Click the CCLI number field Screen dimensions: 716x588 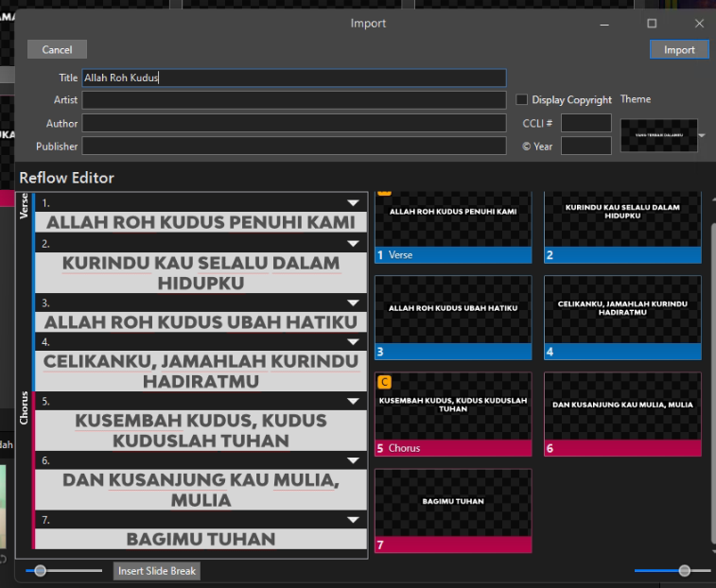point(585,123)
